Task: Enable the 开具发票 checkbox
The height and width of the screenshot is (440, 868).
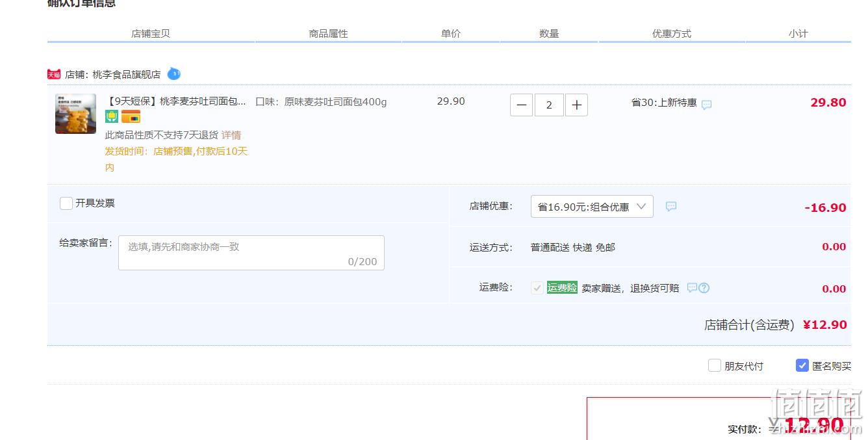Action: (x=66, y=203)
